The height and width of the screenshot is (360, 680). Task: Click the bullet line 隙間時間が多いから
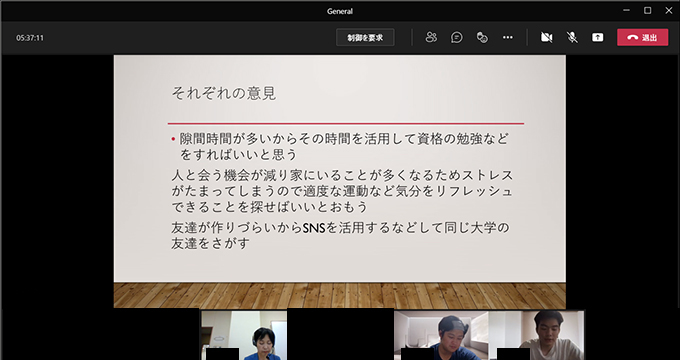point(340,147)
